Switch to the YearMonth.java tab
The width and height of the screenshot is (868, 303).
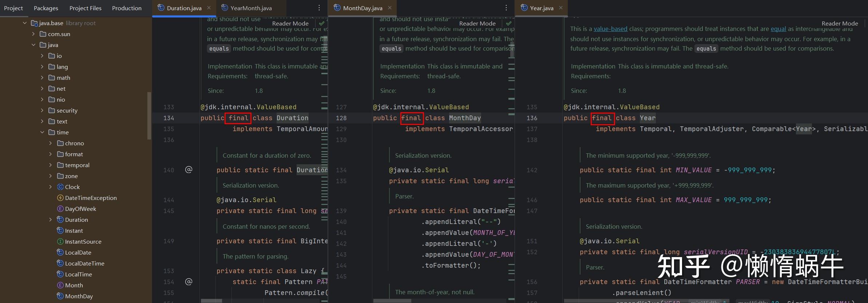pos(251,8)
